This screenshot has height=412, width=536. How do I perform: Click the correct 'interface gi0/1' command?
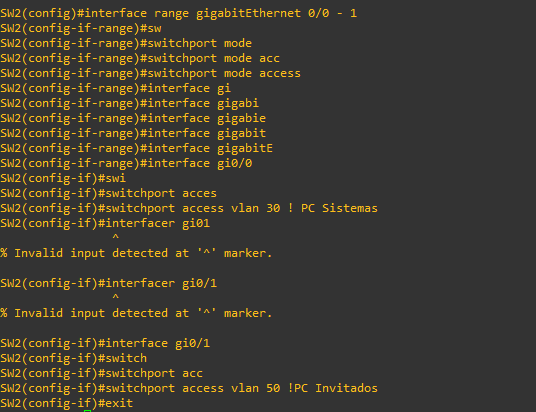(x=158, y=343)
